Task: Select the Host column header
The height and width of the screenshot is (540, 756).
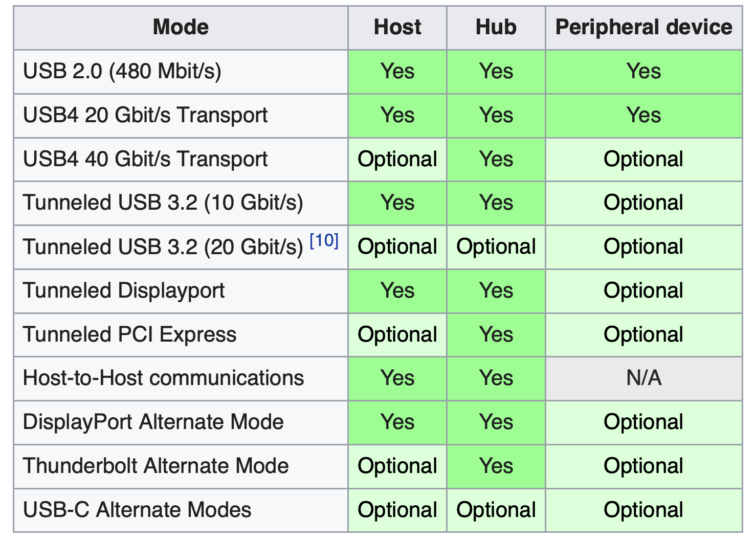Action: point(397,27)
